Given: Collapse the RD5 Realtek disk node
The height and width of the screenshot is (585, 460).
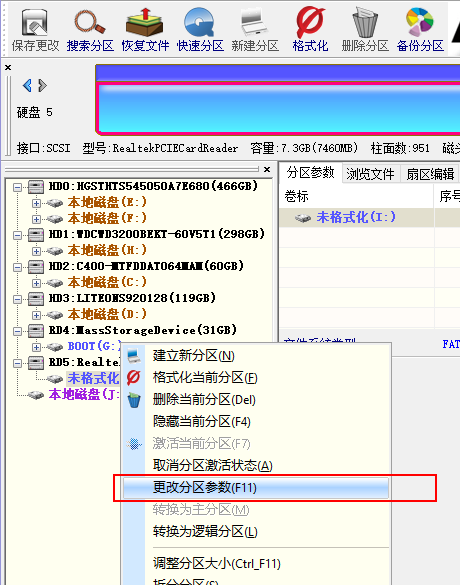Looking at the screenshot, I should coord(17,363).
